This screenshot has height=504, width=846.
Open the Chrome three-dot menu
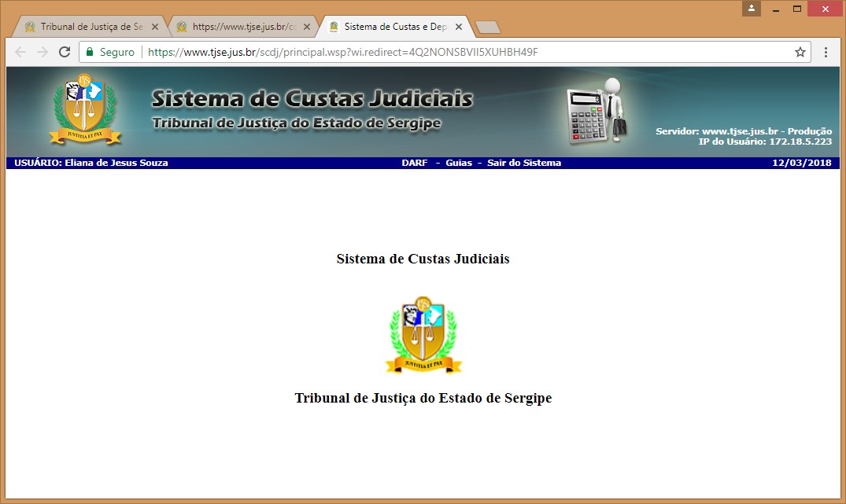[x=826, y=52]
